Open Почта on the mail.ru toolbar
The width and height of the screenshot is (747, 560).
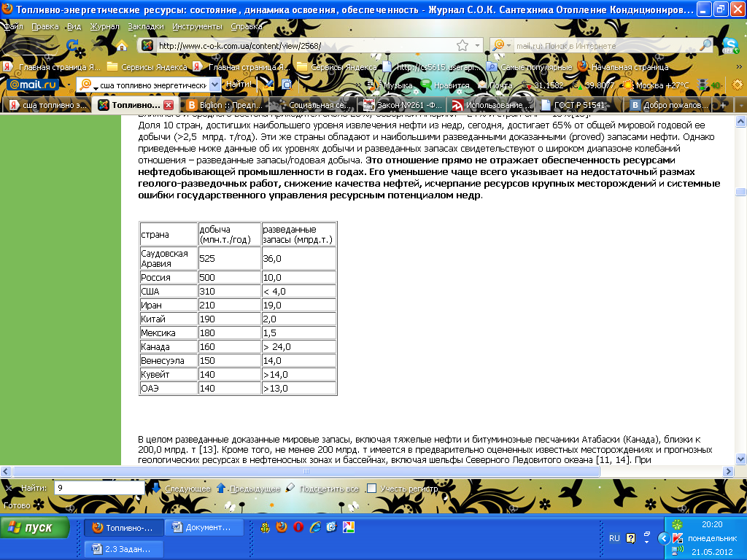[x=495, y=85]
